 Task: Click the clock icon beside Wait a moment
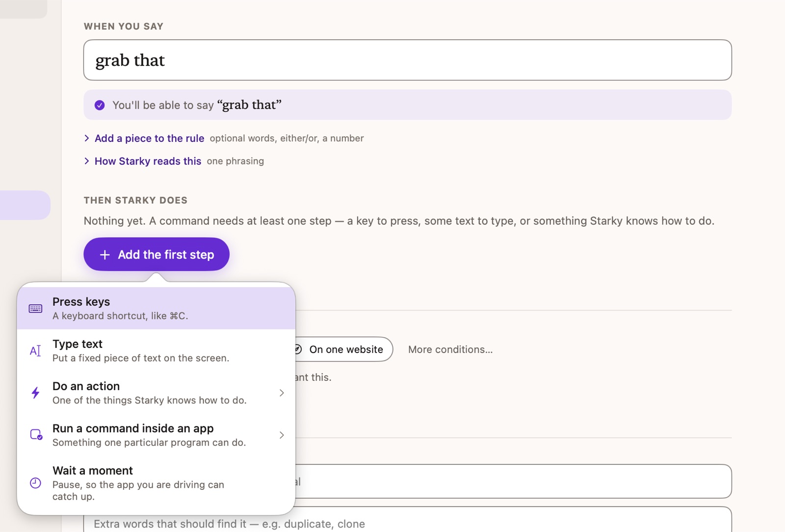click(x=35, y=483)
